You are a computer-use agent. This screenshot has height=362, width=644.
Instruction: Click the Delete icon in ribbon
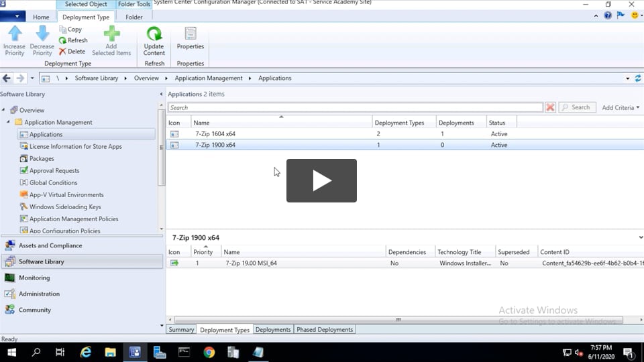(x=63, y=52)
